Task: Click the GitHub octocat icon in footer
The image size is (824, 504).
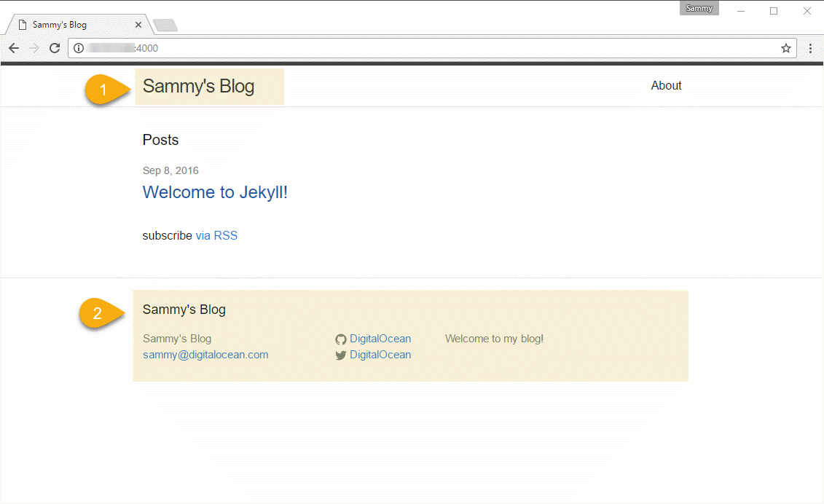Action: [x=341, y=339]
